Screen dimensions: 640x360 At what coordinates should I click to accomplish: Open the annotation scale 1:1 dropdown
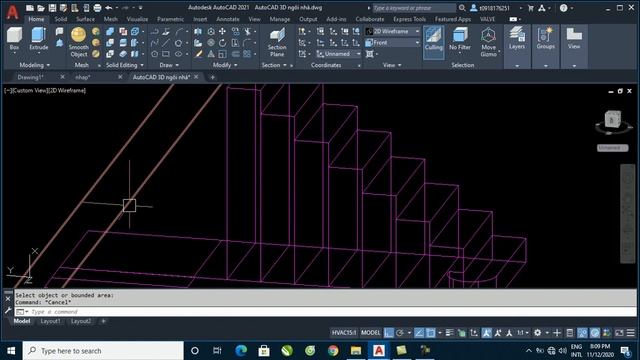pos(522,333)
